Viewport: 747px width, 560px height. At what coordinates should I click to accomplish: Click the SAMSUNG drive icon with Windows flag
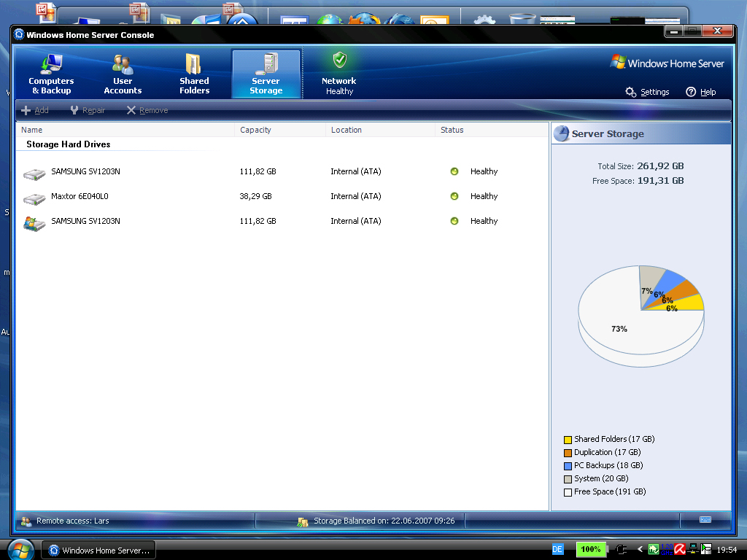click(x=34, y=223)
